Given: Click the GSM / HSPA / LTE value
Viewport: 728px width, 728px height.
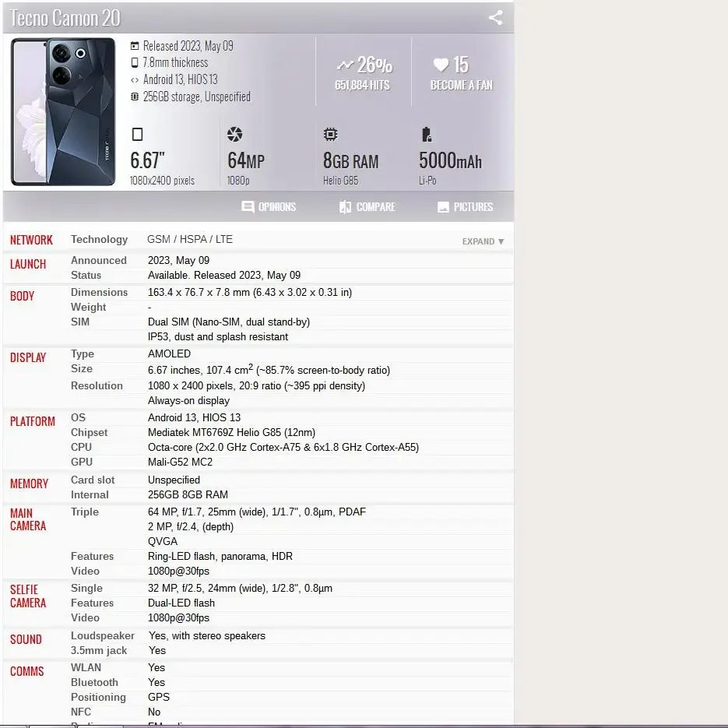Looking at the screenshot, I should 190,240.
